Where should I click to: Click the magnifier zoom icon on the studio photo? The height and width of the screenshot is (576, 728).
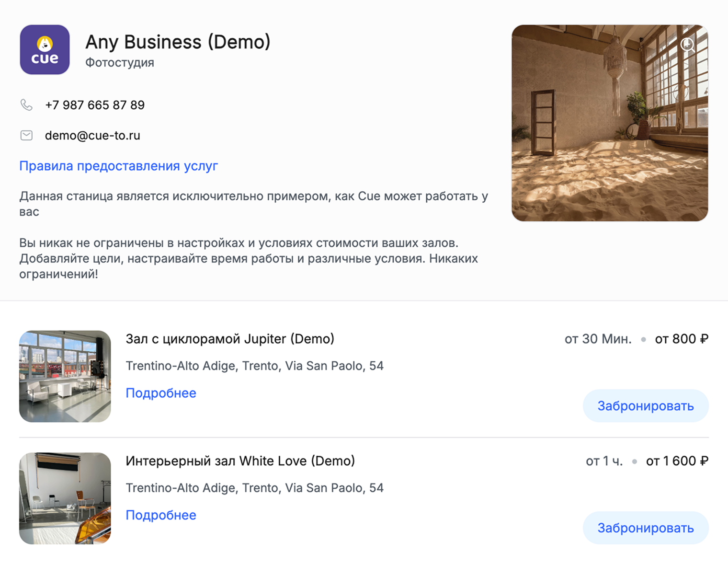(x=688, y=45)
